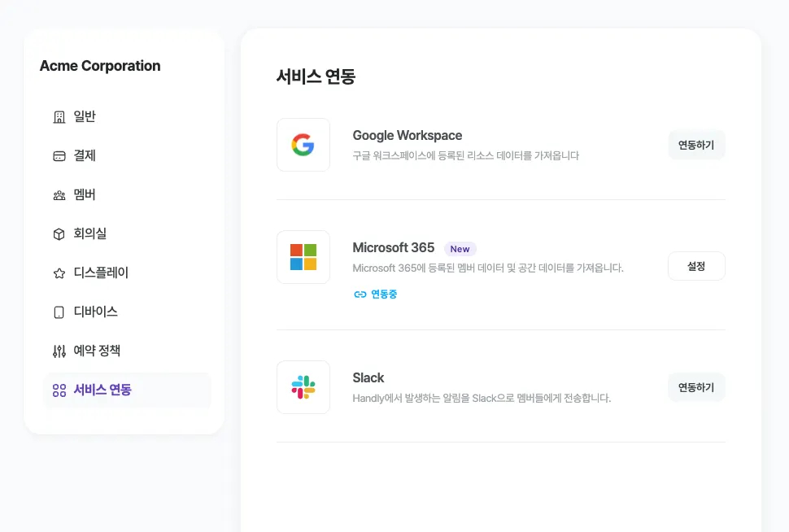789x532 pixels.
Task: Click the Google Workspace heading
Action: (407, 135)
